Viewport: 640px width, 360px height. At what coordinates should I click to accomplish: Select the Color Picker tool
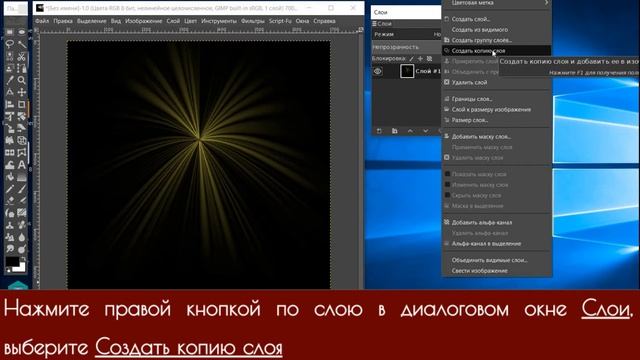(10, 80)
